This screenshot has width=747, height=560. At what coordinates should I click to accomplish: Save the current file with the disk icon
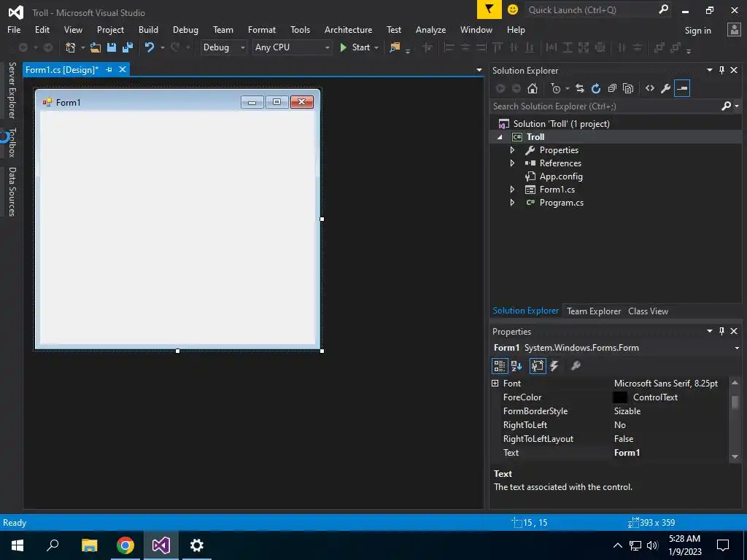click(x=112, y=47)
